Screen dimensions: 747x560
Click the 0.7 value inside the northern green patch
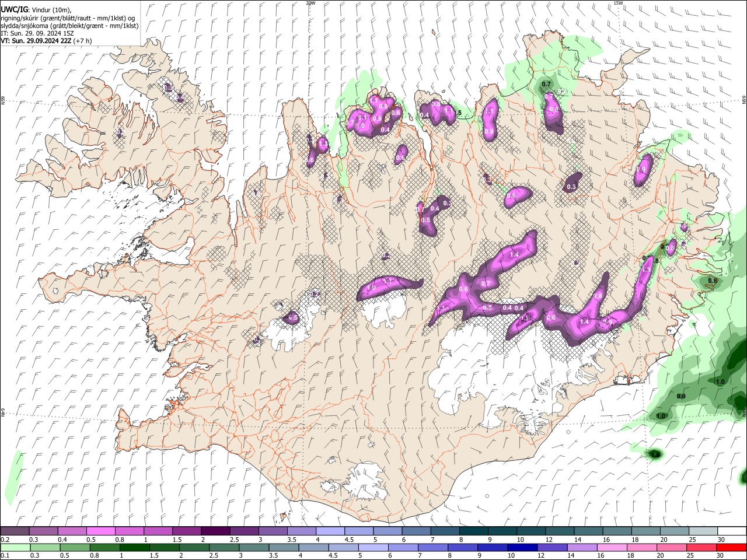(546, 85)
